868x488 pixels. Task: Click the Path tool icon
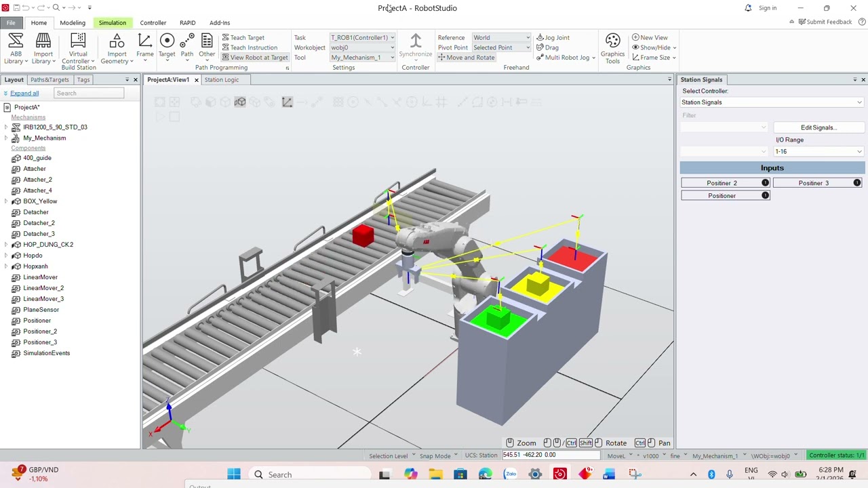click(x=187, y=42)
